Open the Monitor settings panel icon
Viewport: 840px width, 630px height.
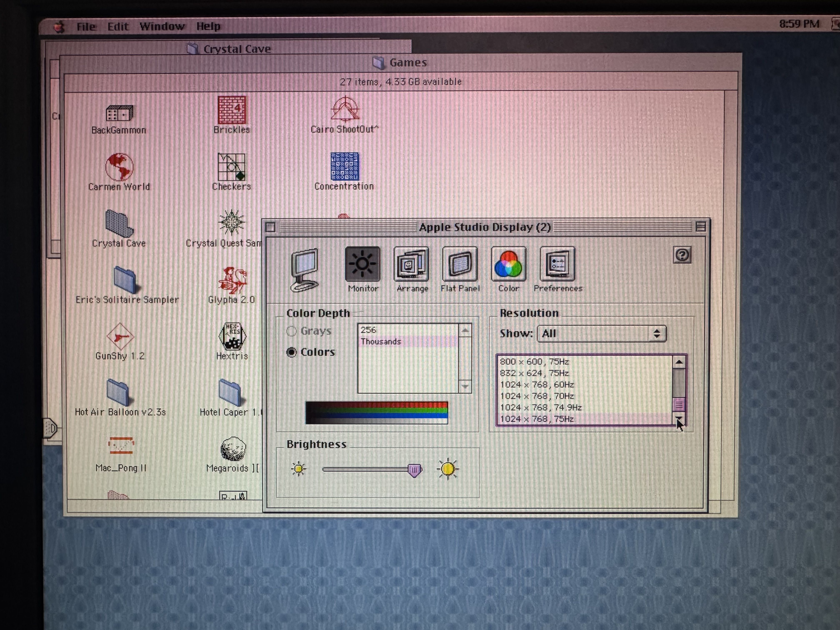[x=362, y=264]
